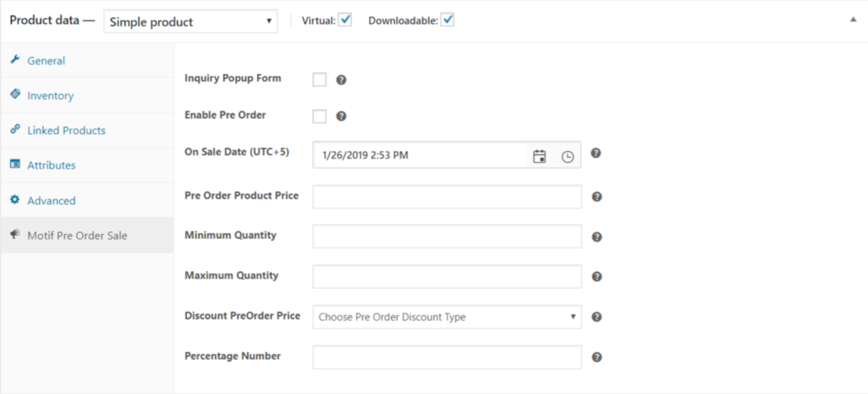868x394 pixels.
Task: Click help icon next to Percentage Number
Action: pyautogui.click(x=596, y=358)
